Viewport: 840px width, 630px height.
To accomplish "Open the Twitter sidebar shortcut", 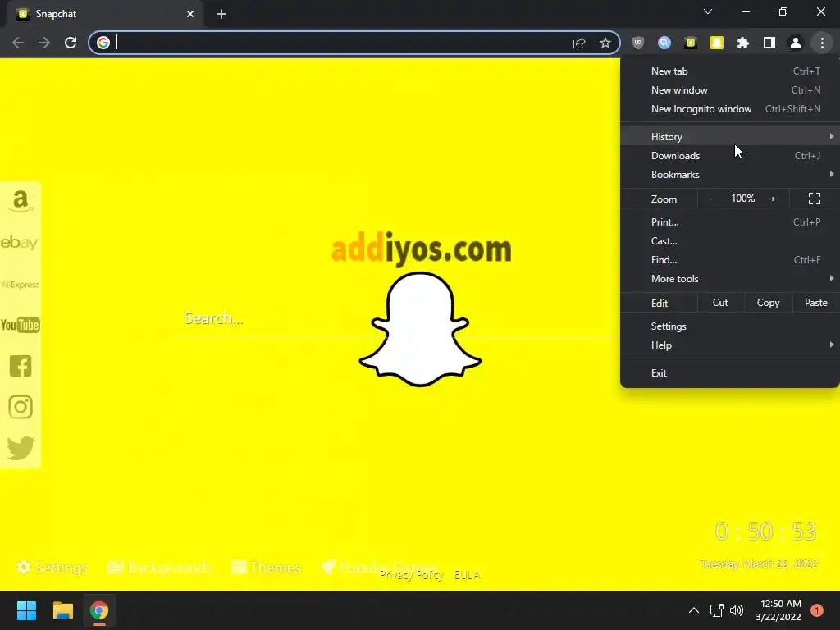I will point(21,448).
